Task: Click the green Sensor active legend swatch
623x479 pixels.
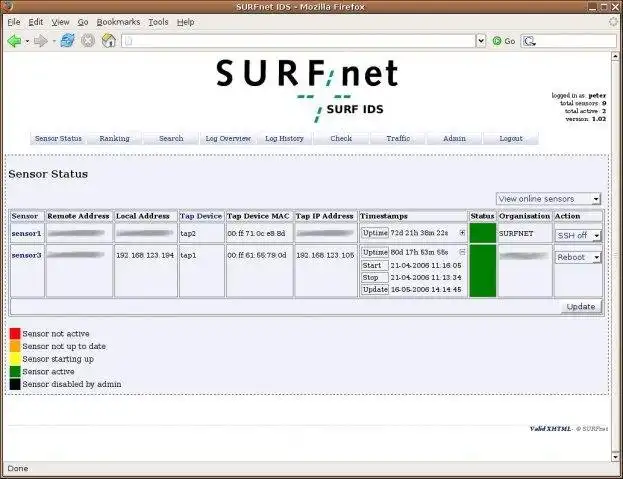Action: (x=15, y=372)
